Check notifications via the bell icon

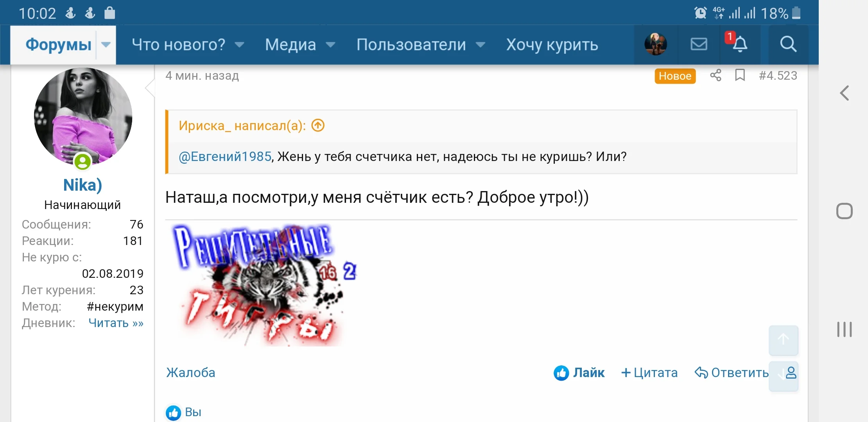pos(739,44)
